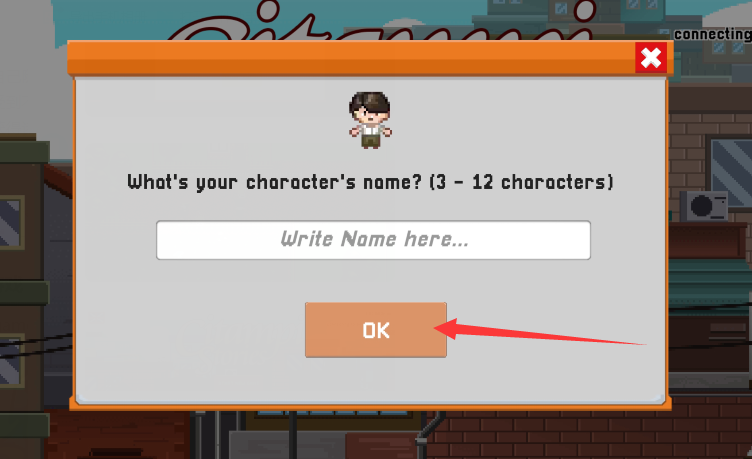Click the white X inside the red square
The height and width of the screenshot is (459, 752).
651,58
